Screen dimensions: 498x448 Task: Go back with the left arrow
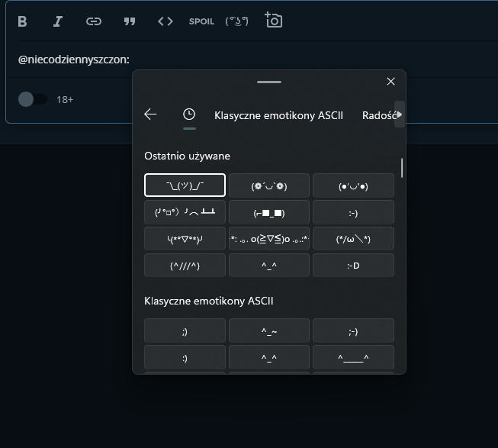point(150,114)
